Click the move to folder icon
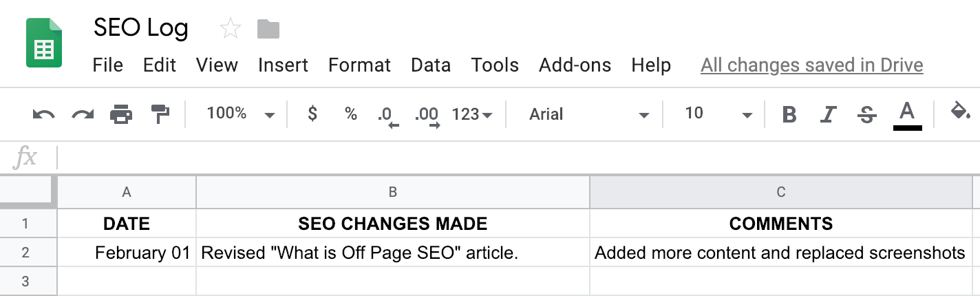This screenshot has width=980, height=296. click(268, 29)
